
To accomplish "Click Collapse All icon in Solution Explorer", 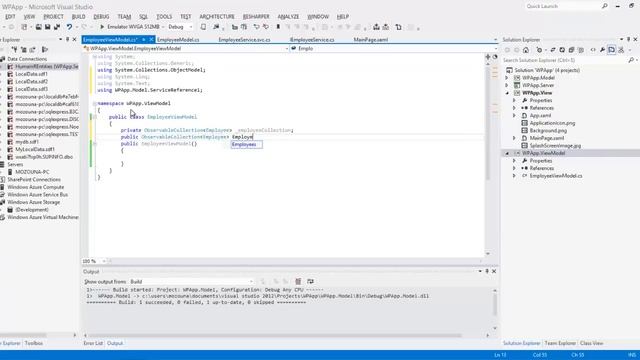I will click(571, 50).
